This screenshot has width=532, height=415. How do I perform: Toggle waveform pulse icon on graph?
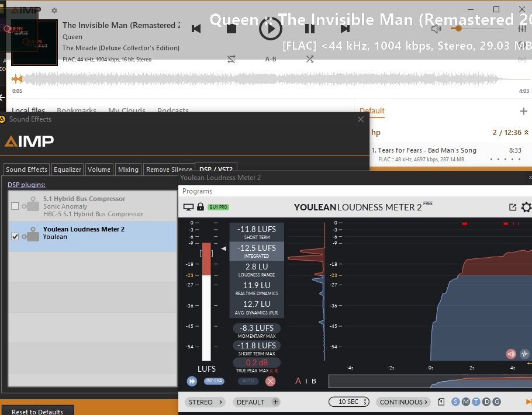[524, 354]
